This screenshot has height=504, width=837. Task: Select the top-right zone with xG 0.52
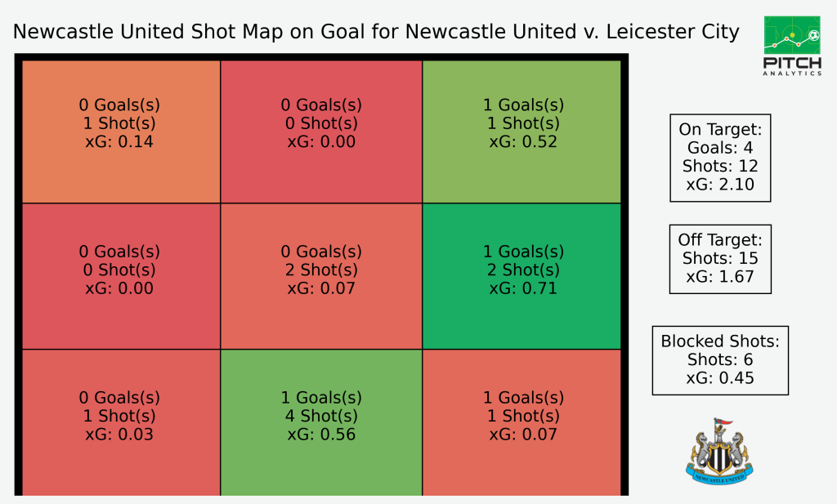pos(521,132)
